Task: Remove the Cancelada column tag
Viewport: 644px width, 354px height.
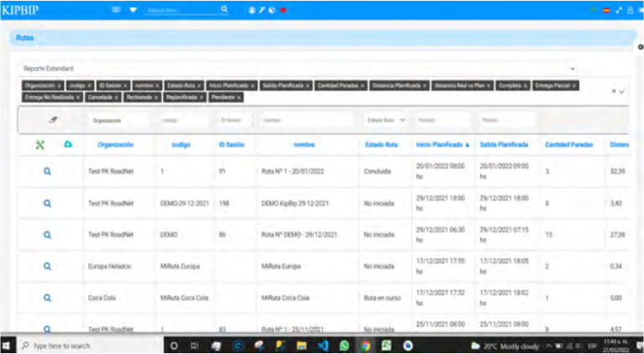Action: pyautogui.click(x=117, y=97)
